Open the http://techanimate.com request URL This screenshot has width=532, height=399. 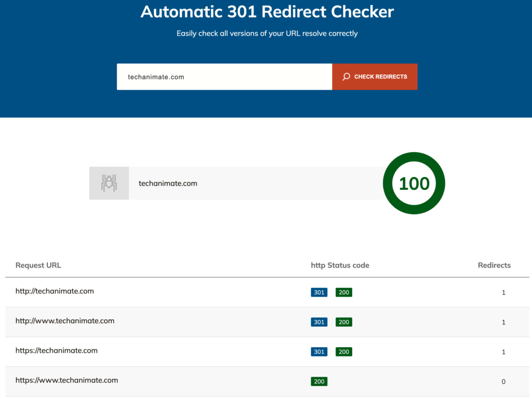click(x=55, y=291)
